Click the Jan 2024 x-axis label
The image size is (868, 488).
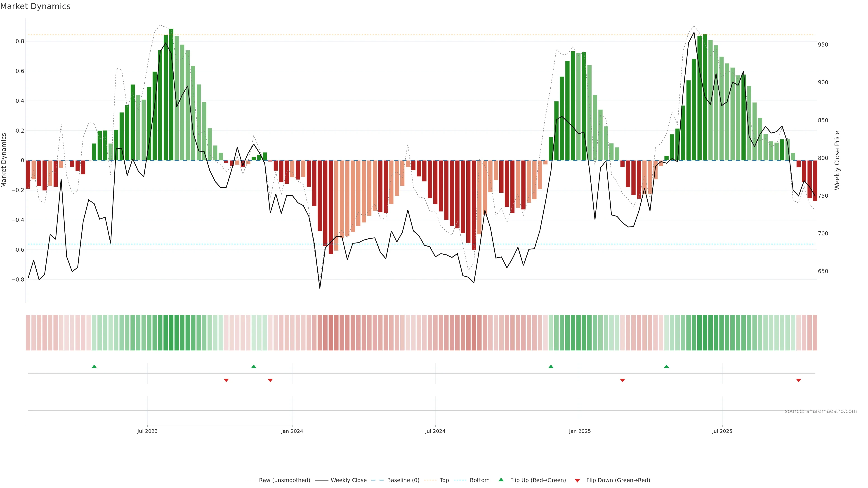tap(292, 431)
